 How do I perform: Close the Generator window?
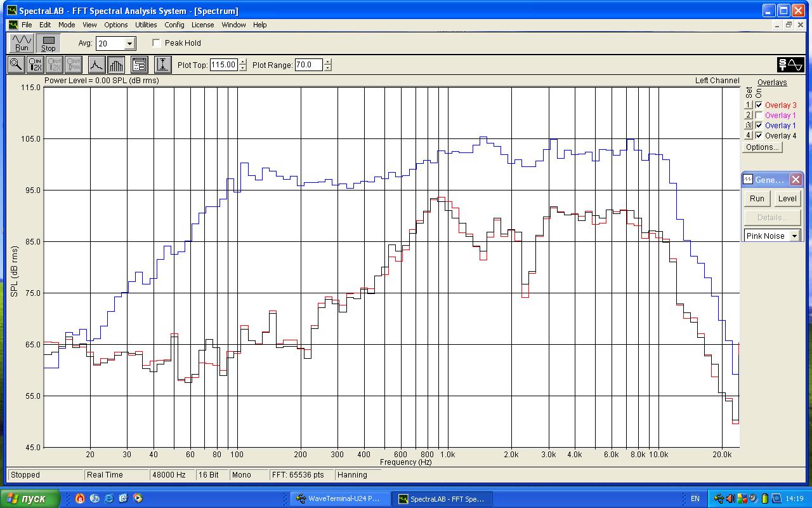coord(796,180)
